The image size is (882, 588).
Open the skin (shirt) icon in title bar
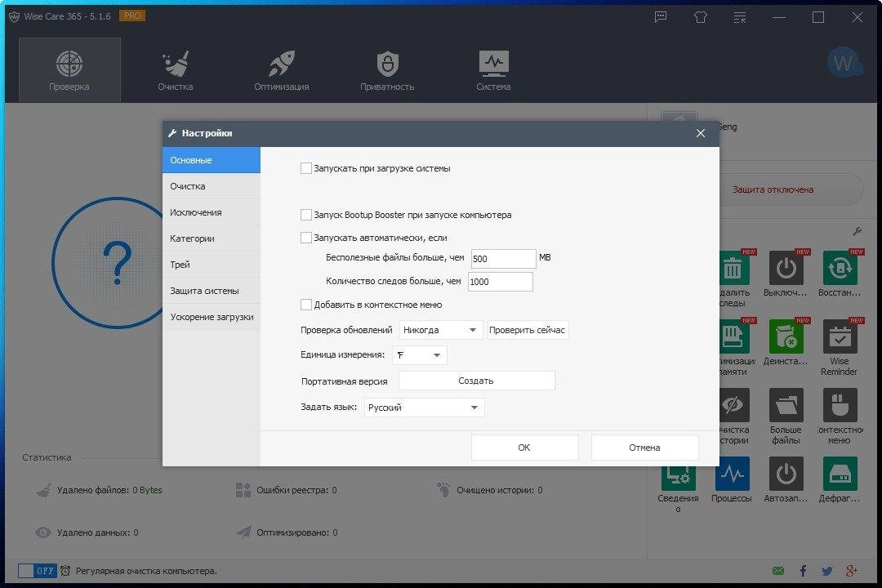tap(701, 17)
